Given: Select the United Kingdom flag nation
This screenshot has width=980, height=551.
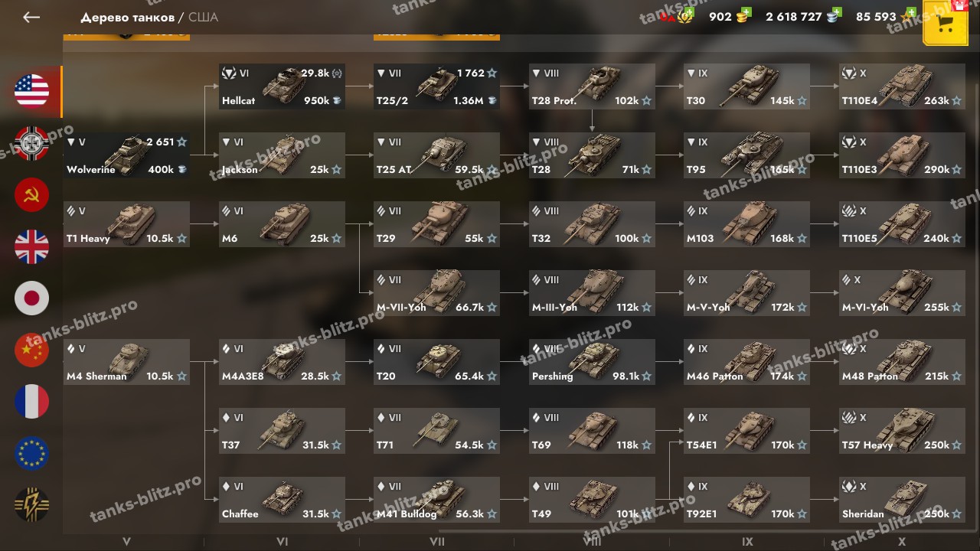Looking at the screenshot, I should (31, 246).
